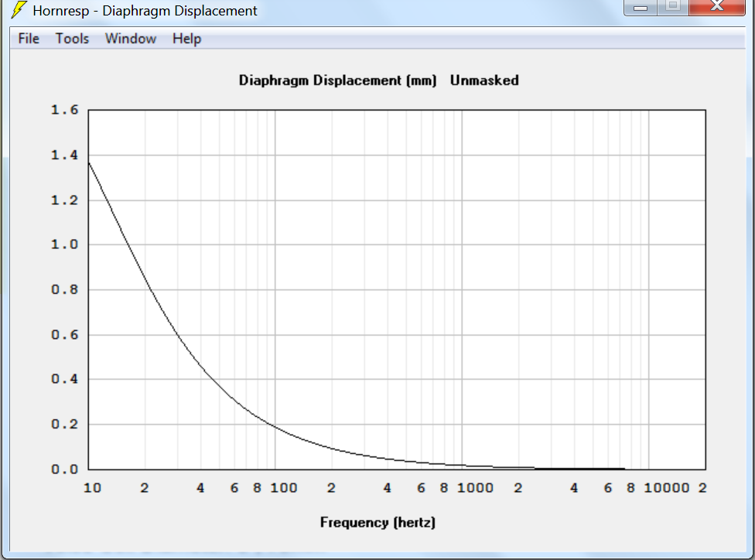Click the 0.8 y-axis value
Screen dimensions: 755x560
64,290
